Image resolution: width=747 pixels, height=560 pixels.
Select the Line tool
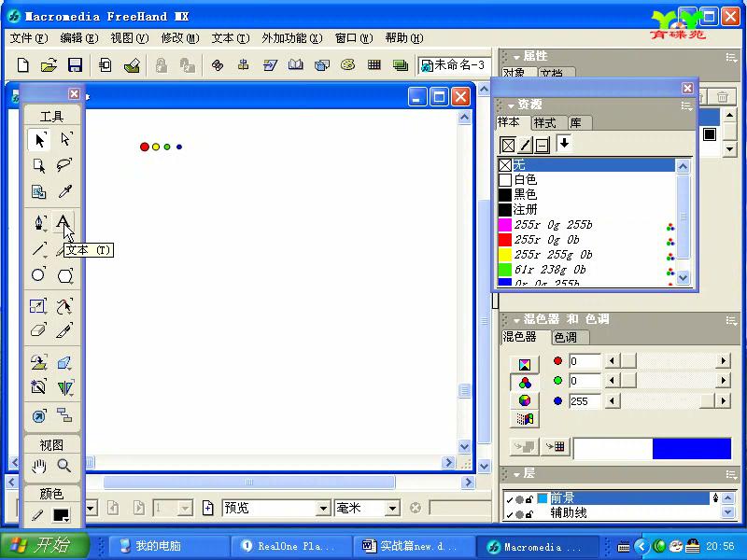pyautogui.click(x=39, y=248)
